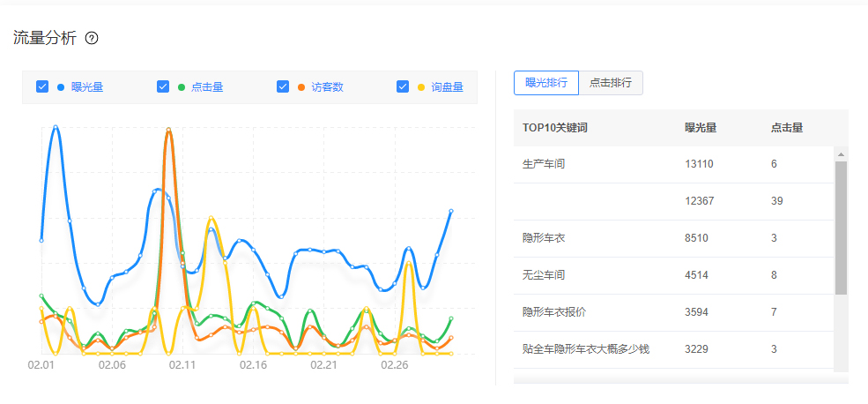This screenshot has height=404, width=868.
Task: Click the keyword table vertical scrollbar thumb
Action: (x=841, y=228)
